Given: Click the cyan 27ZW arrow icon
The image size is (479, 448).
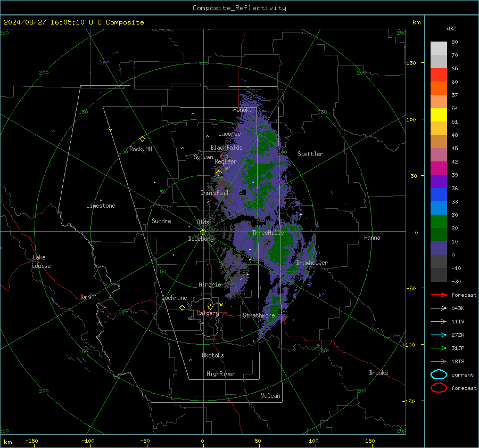Looking at the screenshot, I should pyautogui.click(x=439, y=335).
